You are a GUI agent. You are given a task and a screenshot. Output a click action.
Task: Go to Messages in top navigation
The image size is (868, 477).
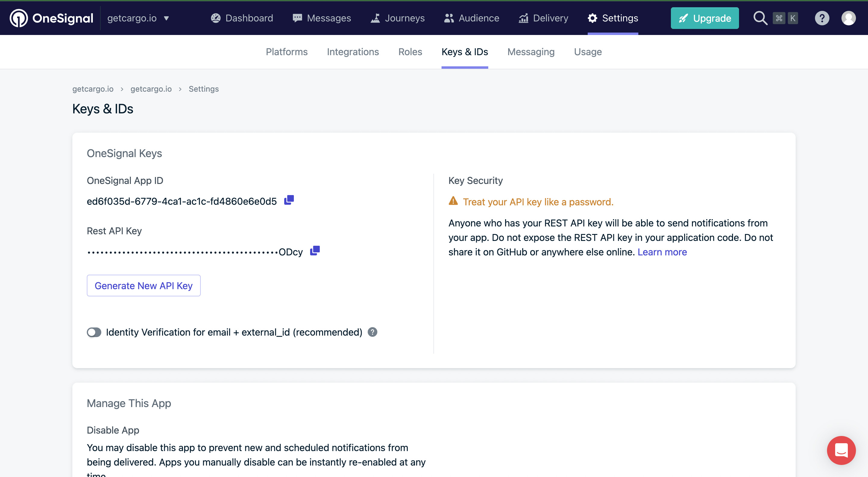pyautogui.click(x=322, y=18)
